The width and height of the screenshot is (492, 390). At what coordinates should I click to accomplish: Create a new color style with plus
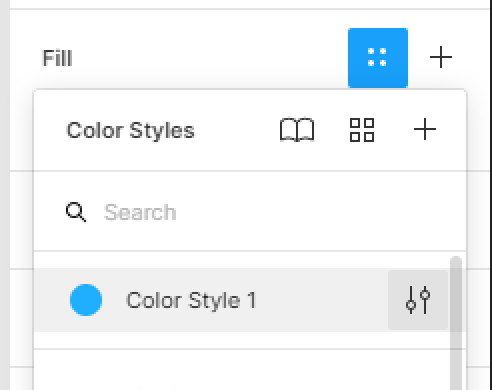pos(425,129)
